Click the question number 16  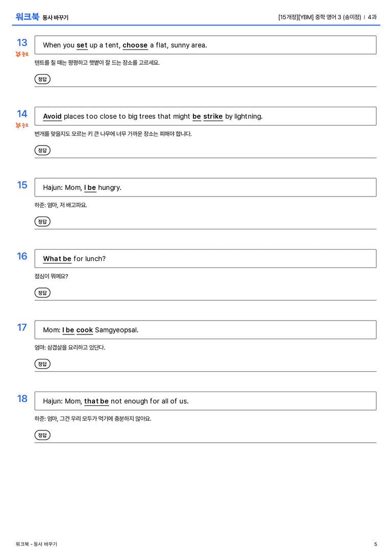pyautogui.click(x=22, y=256)
